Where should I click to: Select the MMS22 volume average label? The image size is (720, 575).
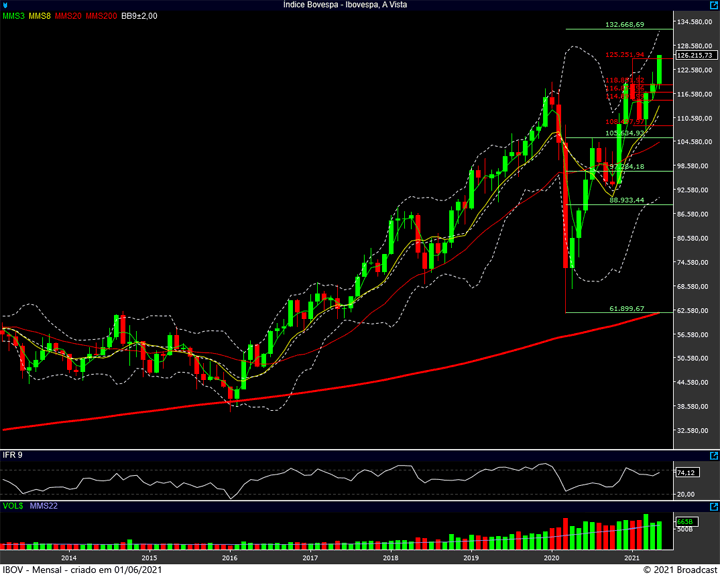tap(42, 506)
